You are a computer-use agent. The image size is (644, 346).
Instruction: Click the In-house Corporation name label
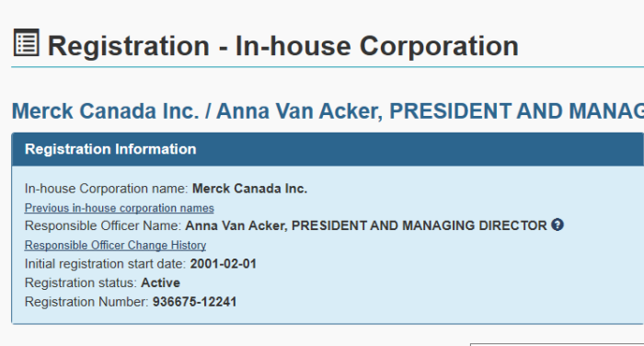107,189
